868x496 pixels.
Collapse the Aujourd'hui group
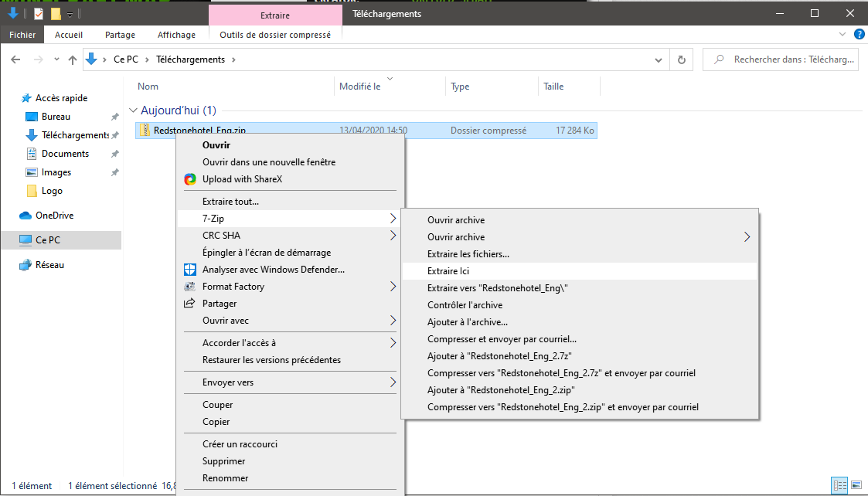[x=134, y=110]
